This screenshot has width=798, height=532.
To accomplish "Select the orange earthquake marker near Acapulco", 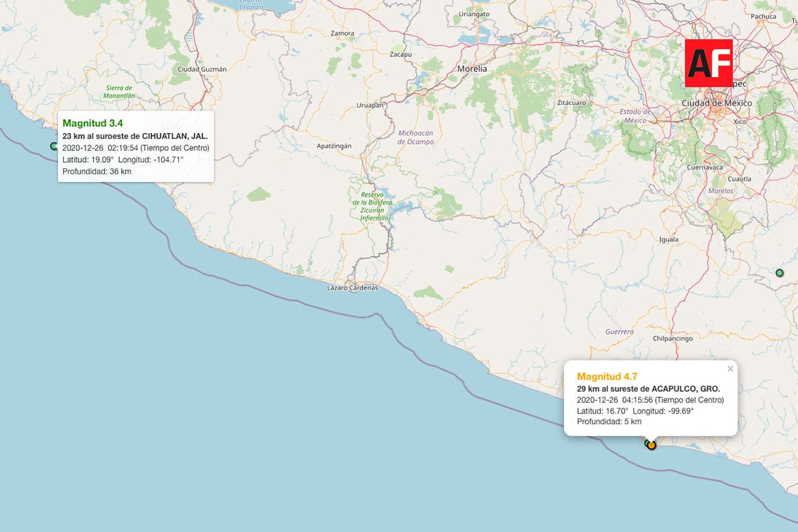I will 652,446.
